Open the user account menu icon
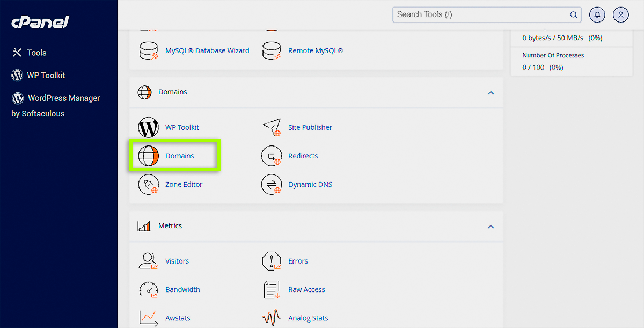644x328 pixels. (620, 15)
